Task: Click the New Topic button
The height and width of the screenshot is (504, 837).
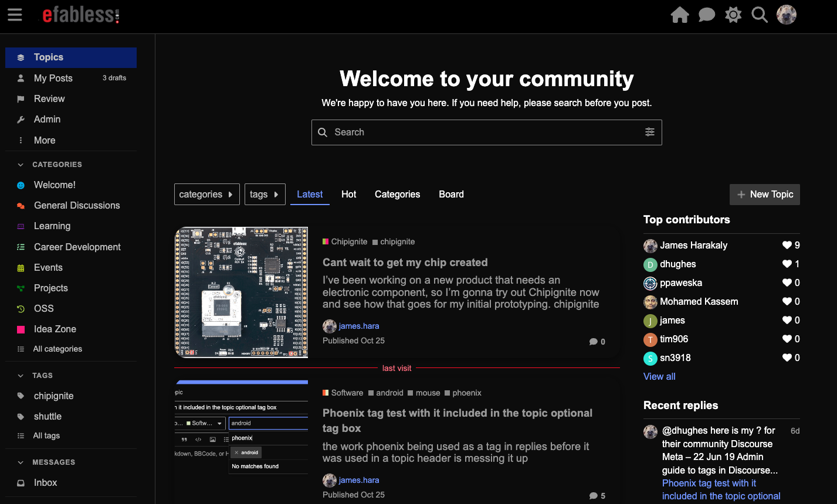Action: point(764,195)
